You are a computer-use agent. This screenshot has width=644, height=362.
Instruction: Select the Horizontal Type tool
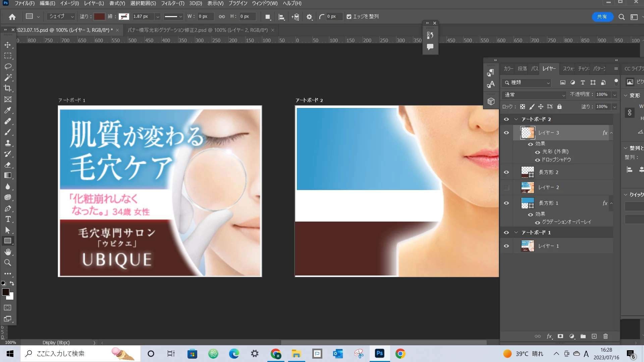click(8, 219)
